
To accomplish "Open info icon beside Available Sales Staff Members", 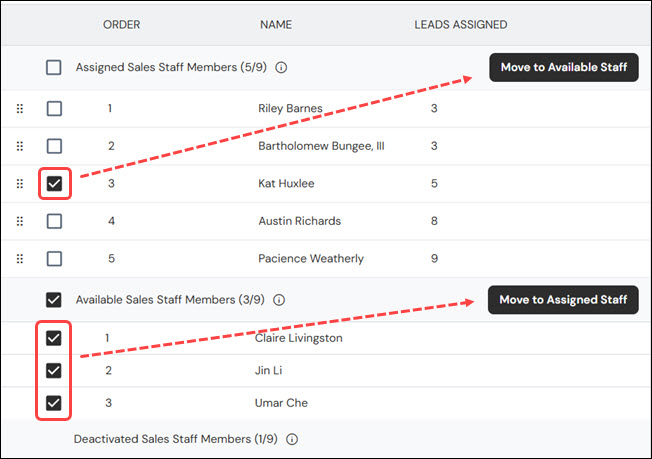I will (x=279, y=300).
